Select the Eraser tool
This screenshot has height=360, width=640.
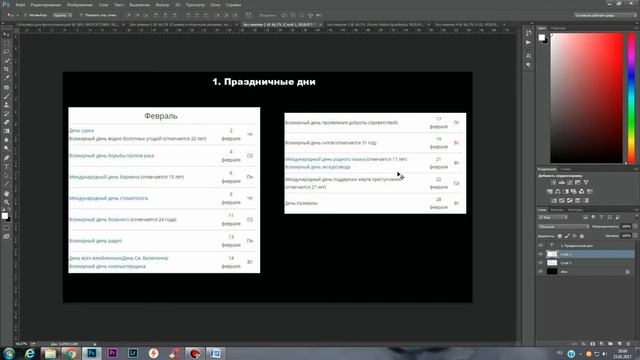[6, 122]
